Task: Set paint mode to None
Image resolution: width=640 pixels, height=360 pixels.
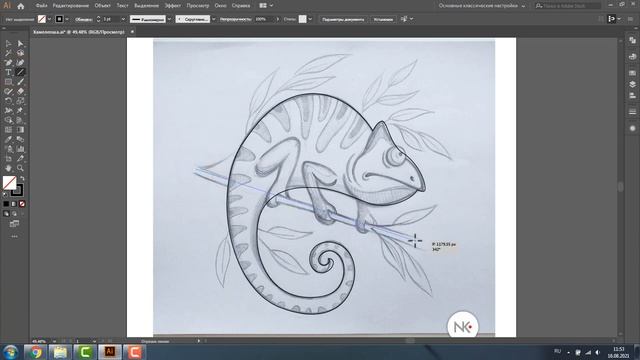Action: coord(22,204)
